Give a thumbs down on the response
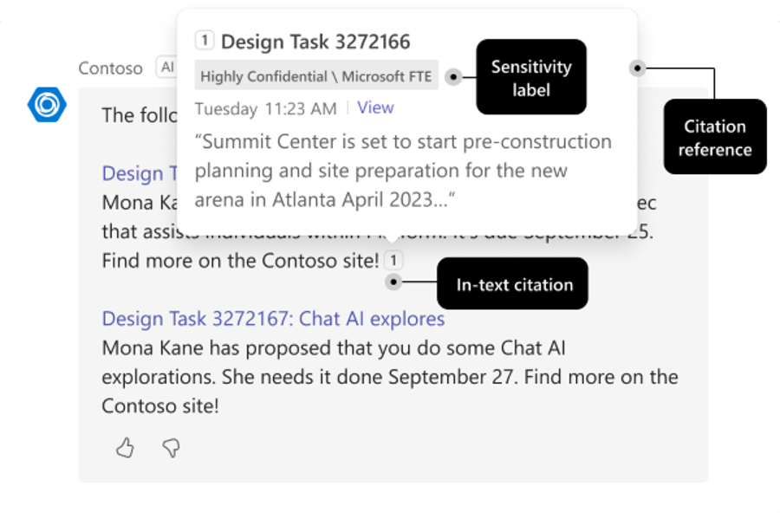This screenshot has height=532, width=780. [x=172, y=449]
